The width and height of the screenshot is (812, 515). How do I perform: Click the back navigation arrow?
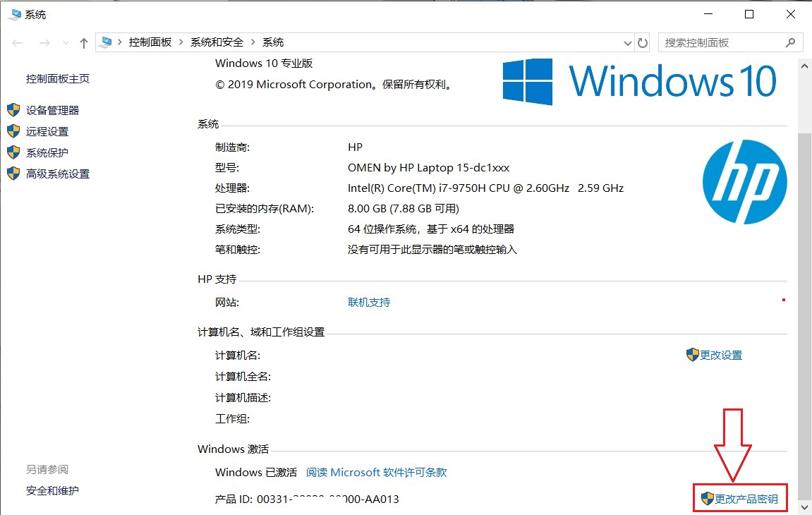18,43
